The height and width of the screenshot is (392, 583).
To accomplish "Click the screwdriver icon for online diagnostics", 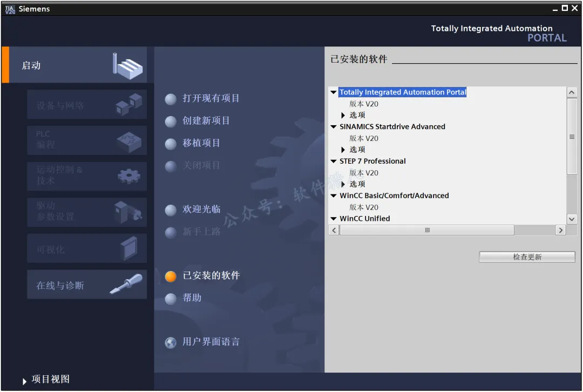I will point(126,284).
